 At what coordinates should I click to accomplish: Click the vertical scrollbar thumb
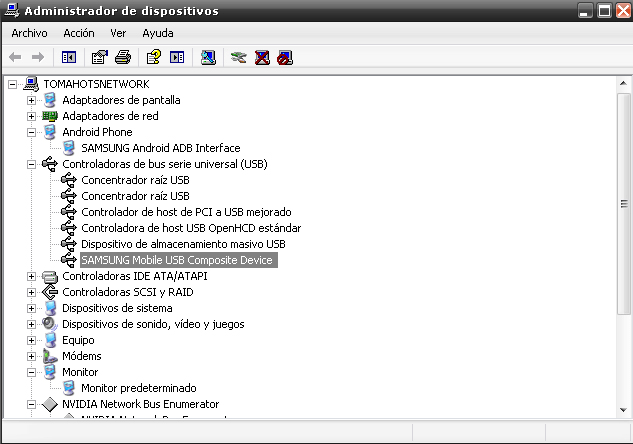click(624, 204)
